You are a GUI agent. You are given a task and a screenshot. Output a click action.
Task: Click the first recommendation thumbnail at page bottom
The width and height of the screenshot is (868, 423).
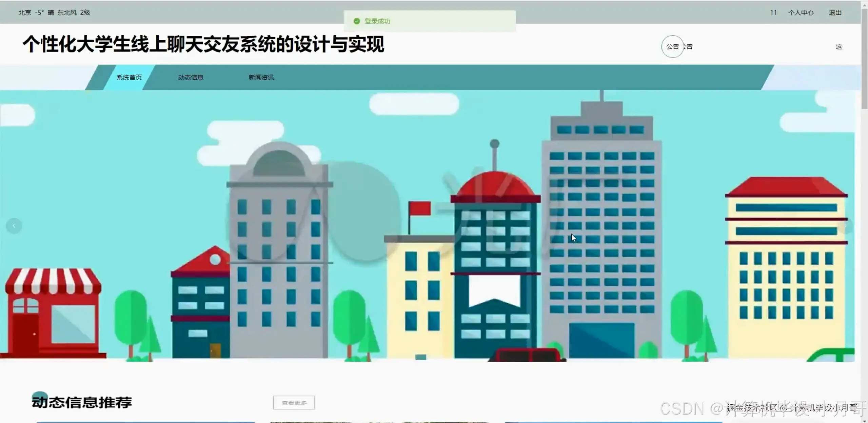[146, 422]
